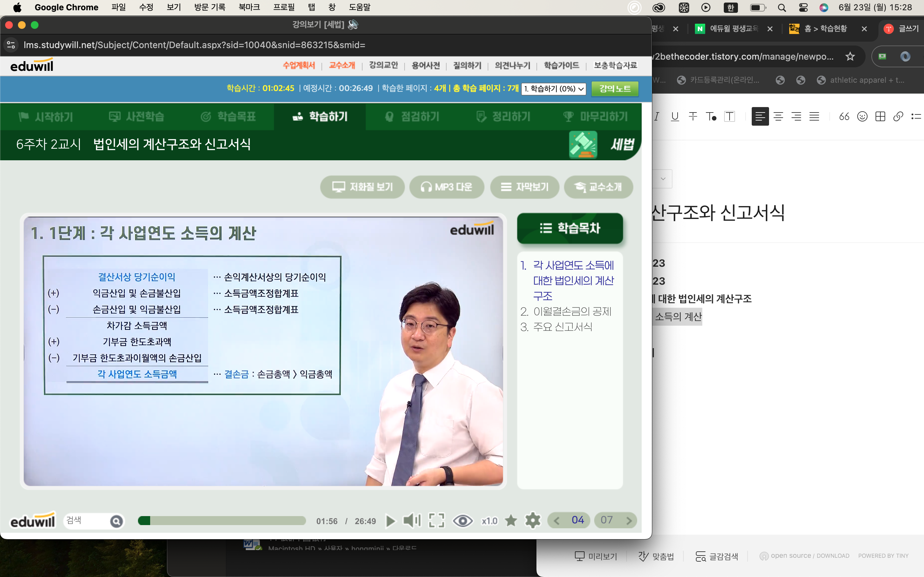This screenshot has width=924, height=577.
Task: Click the play button in lecture player
Action: tap(390, 521)
